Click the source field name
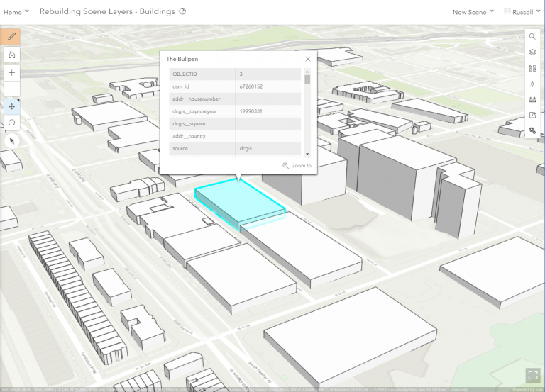Viewport: 545px width, 392px height. pos(180,148)
